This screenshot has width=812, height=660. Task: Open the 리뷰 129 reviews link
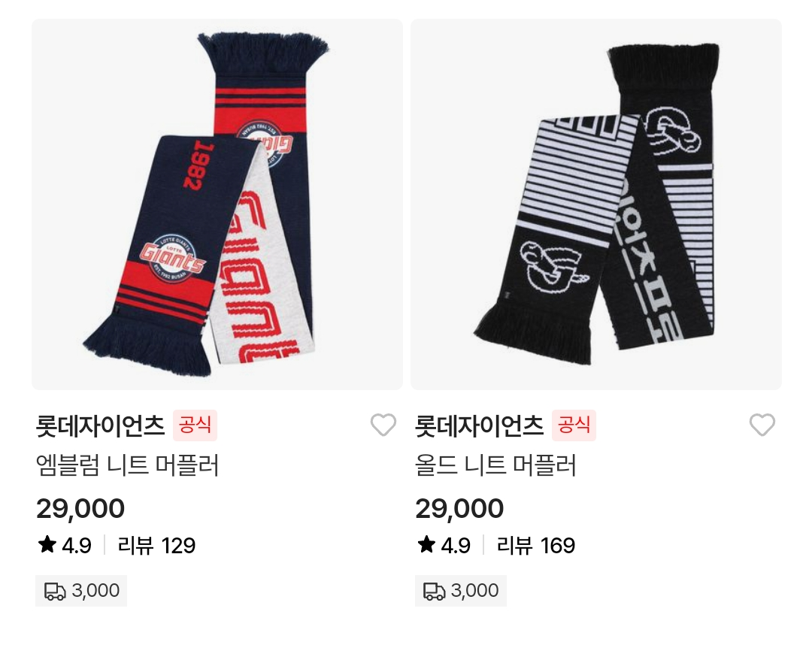(157, 546)
